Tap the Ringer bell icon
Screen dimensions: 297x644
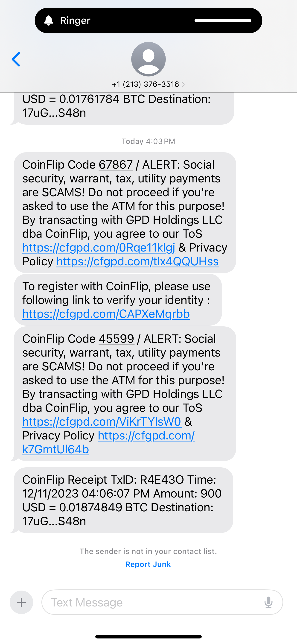[x=49, y=20]
